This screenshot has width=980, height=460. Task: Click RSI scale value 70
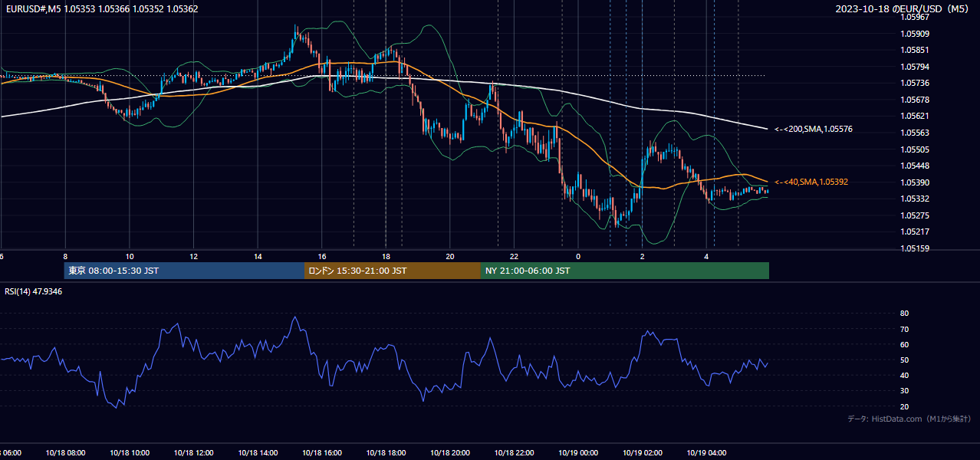905,329
